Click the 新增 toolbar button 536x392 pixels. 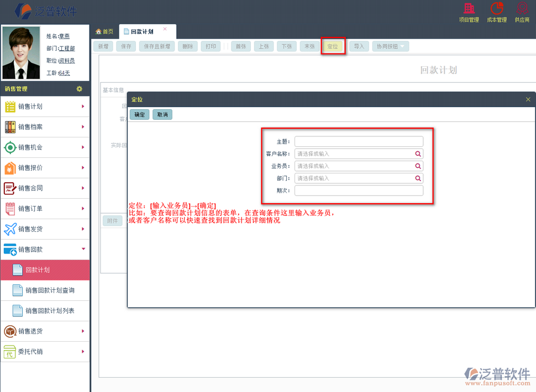(103, 46)
